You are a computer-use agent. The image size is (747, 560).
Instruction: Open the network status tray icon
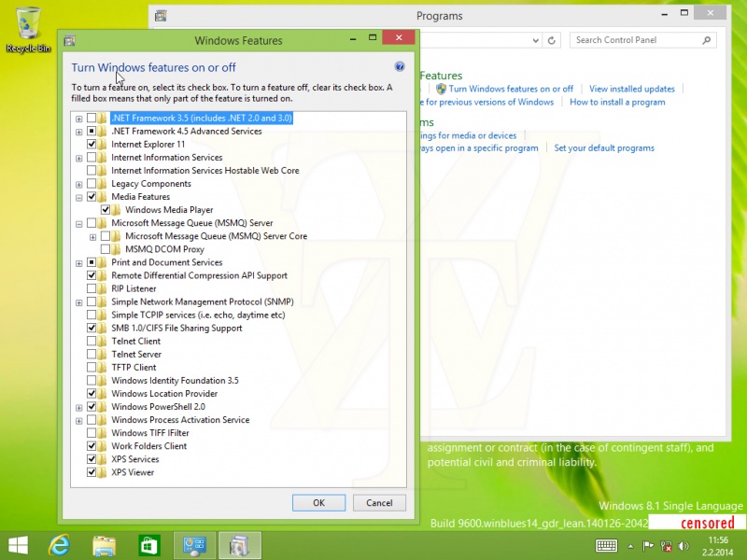pos(667,546)
